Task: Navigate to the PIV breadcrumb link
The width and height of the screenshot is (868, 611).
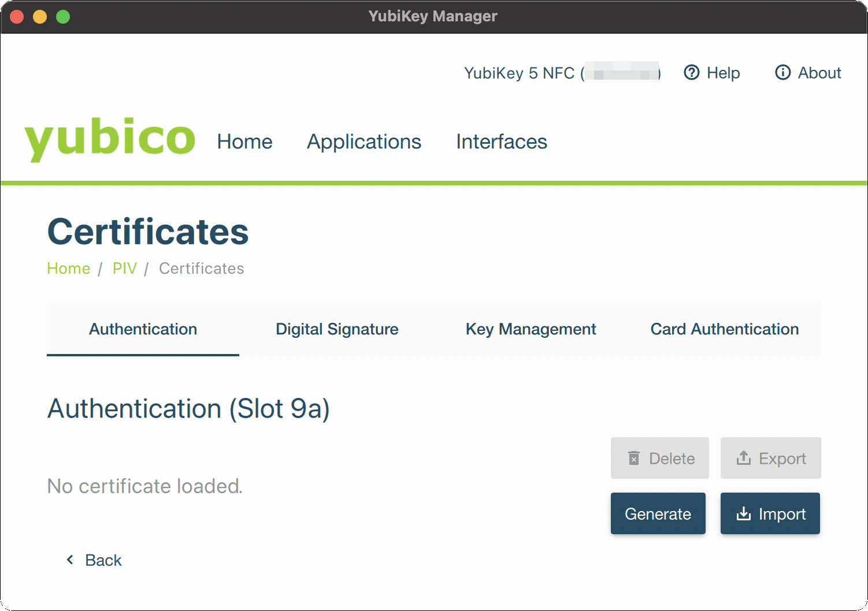Action: pos(124,269)
